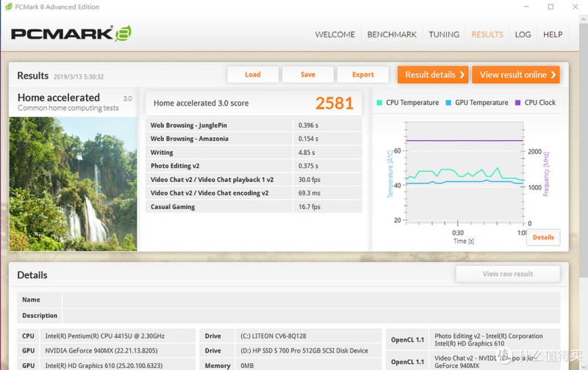588x370 pixels.
Task: Toggle GPU Temperature legend swatch
Action: (x=448, y=103)
